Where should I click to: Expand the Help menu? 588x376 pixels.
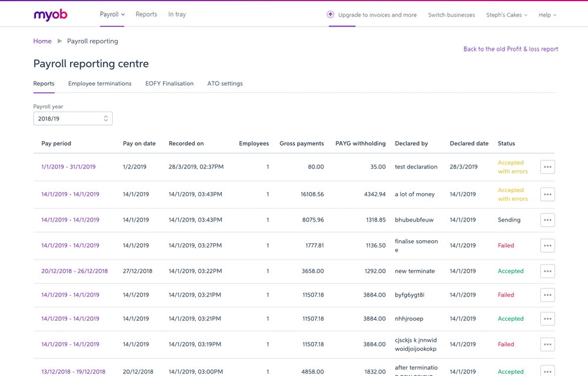[547, 14]
